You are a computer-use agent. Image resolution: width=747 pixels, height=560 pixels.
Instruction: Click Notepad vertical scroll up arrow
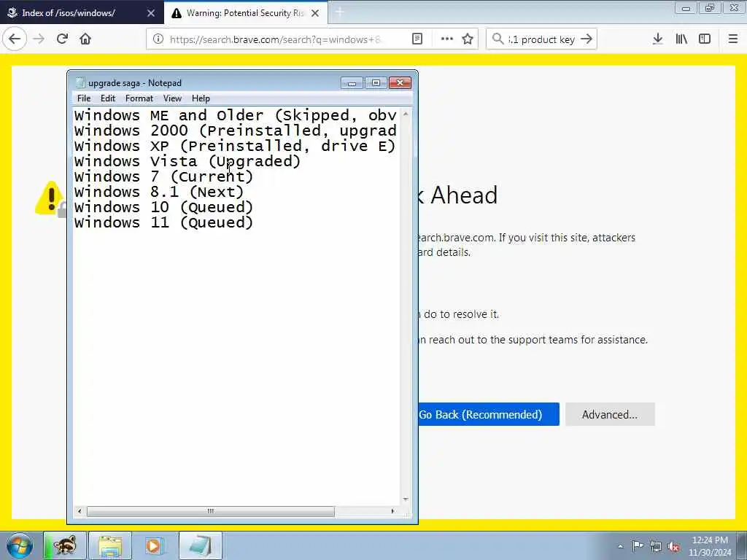(406, 114)
